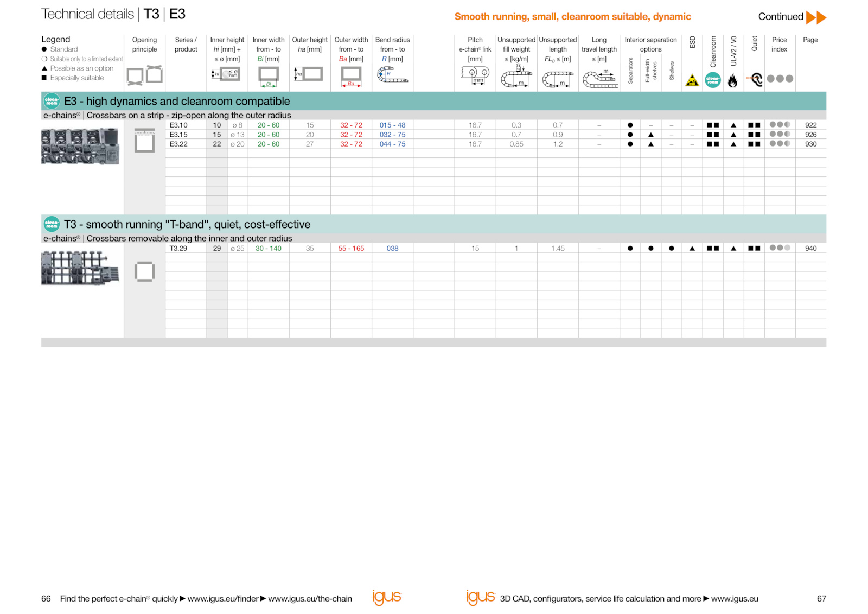Screen dimensions: 868x614
Task: Click the price index three-dot icon
Action: tap(780, 79)
